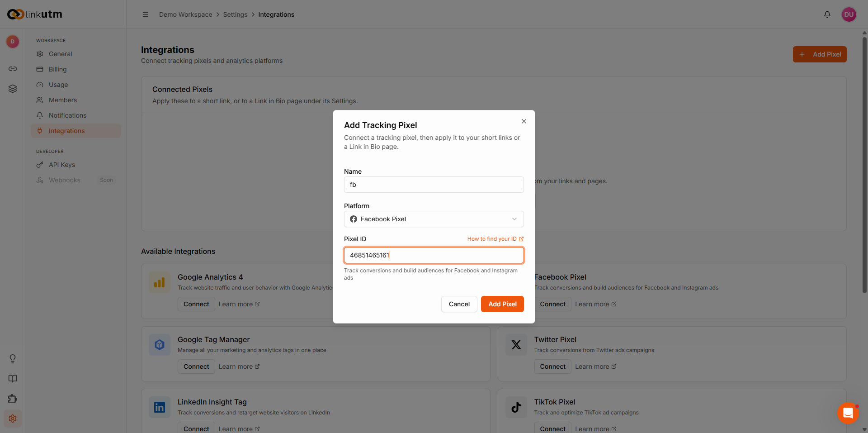Click the Google Analytics 4 logo icon

coord(160,282)
